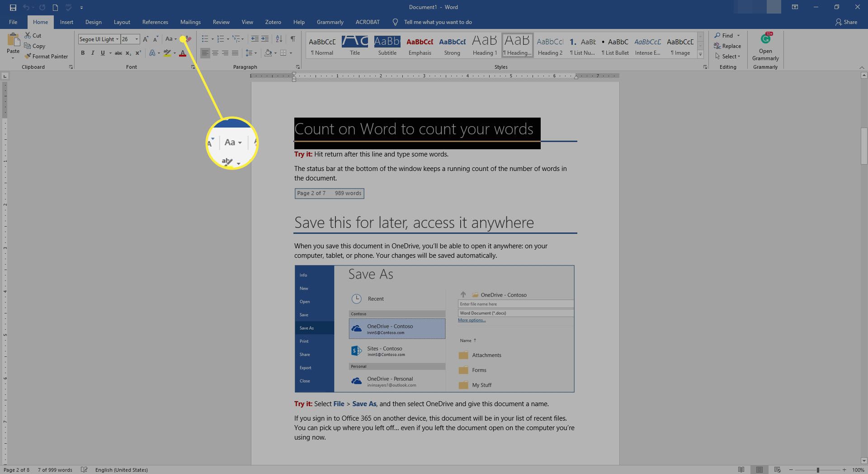Screen dimensions: 868x474
Task: Click the proofing errors icon in status bar
Action: tap(84, 469)
